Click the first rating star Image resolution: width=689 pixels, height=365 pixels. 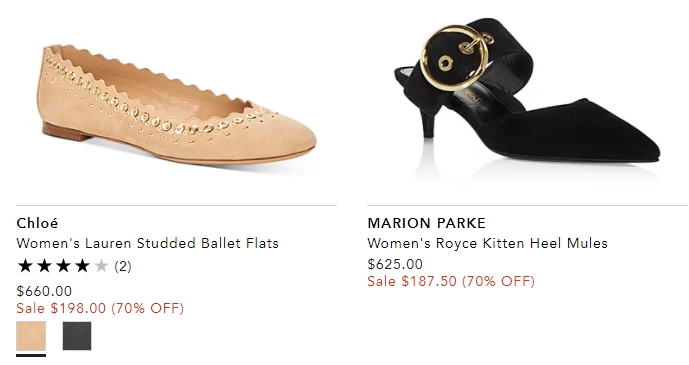(x=25, y=266)
